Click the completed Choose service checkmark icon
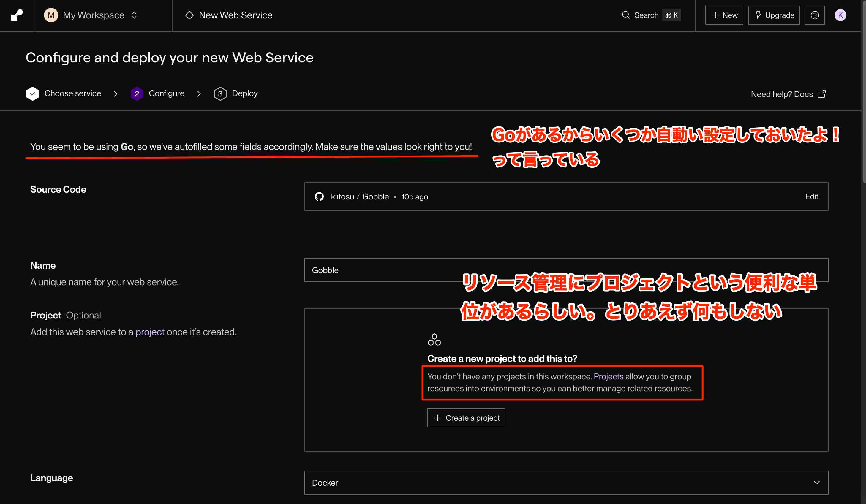Viewport: 866px width, 504px height. [x=33, y=93]
